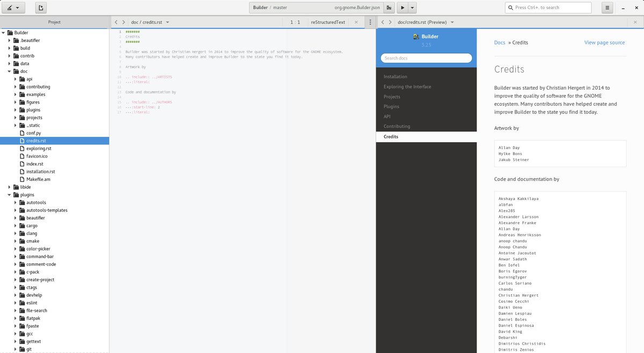Click the devhelp folder icon

pos(22,295)
